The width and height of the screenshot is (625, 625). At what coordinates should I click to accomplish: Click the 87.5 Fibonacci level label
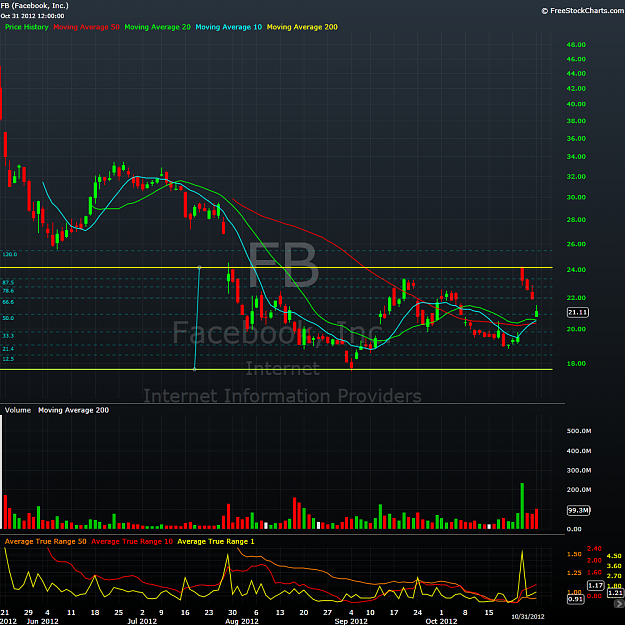coord(8,283)
